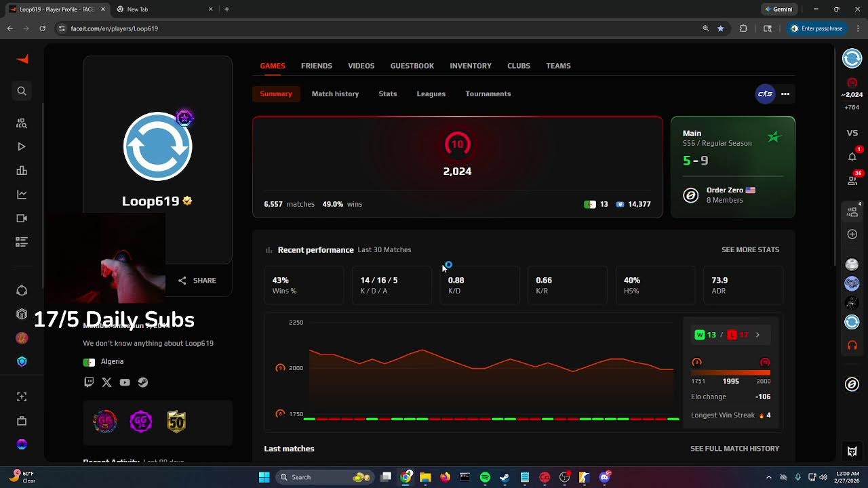Open the TEAMS tab
Viewport: 868px width, 488px height.
(x=559, y=66)
